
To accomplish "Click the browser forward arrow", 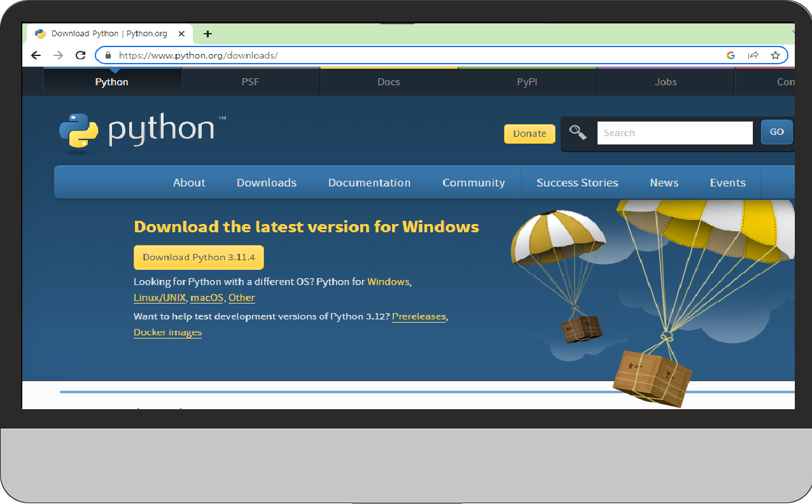I will 58,55.
